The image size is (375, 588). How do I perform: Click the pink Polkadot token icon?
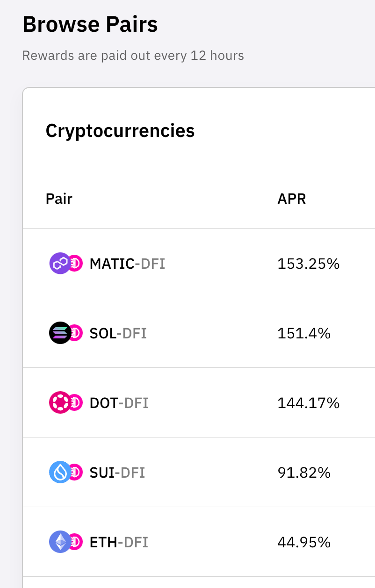(59, 403)
